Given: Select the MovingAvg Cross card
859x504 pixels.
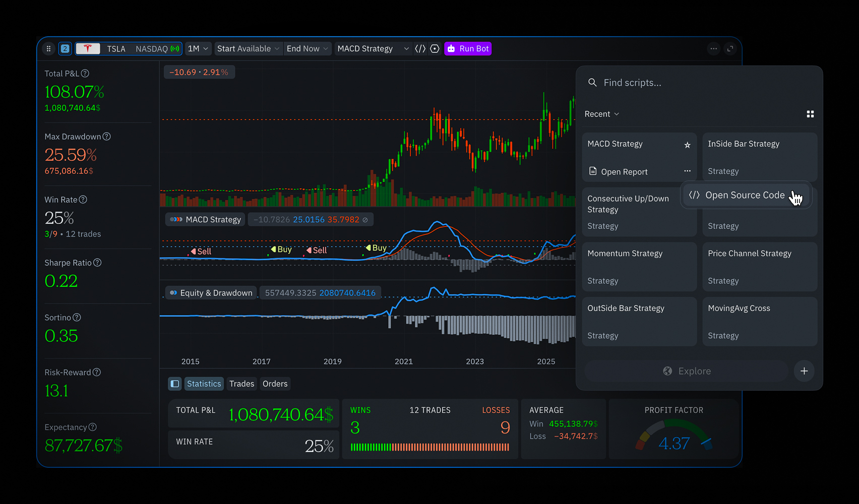Looking at the screenshot, I should click(x=760, y=322).
